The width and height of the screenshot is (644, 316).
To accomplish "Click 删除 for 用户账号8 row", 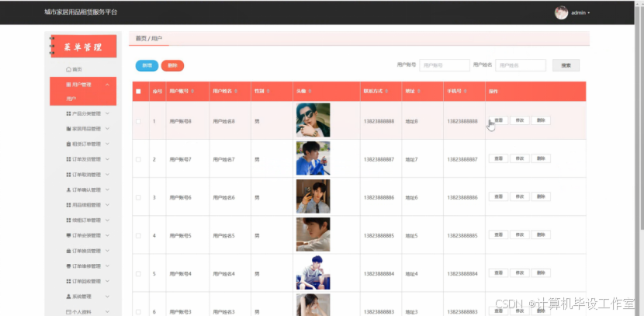I will (x=541, y=120).
